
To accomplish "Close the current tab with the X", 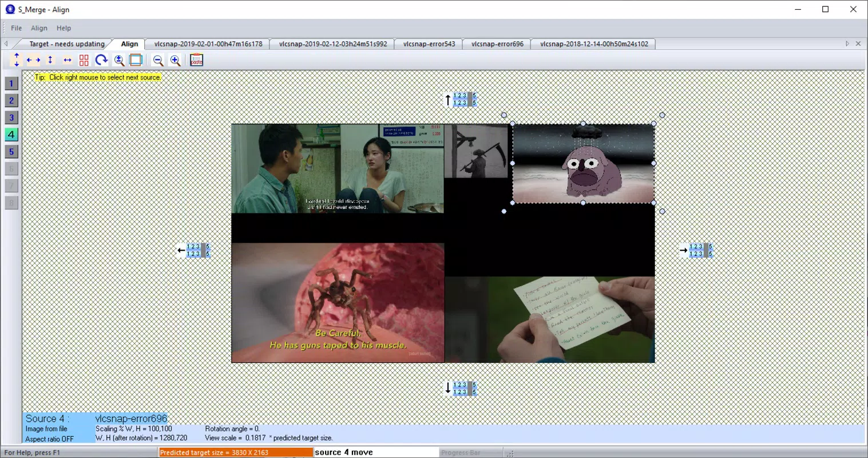I will (858, 44).
